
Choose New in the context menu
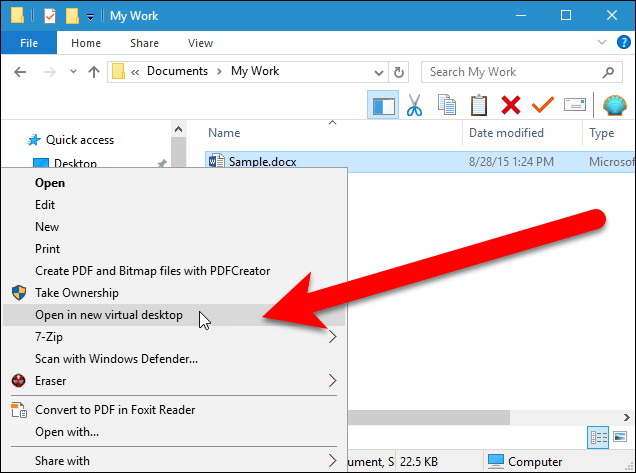174,227
